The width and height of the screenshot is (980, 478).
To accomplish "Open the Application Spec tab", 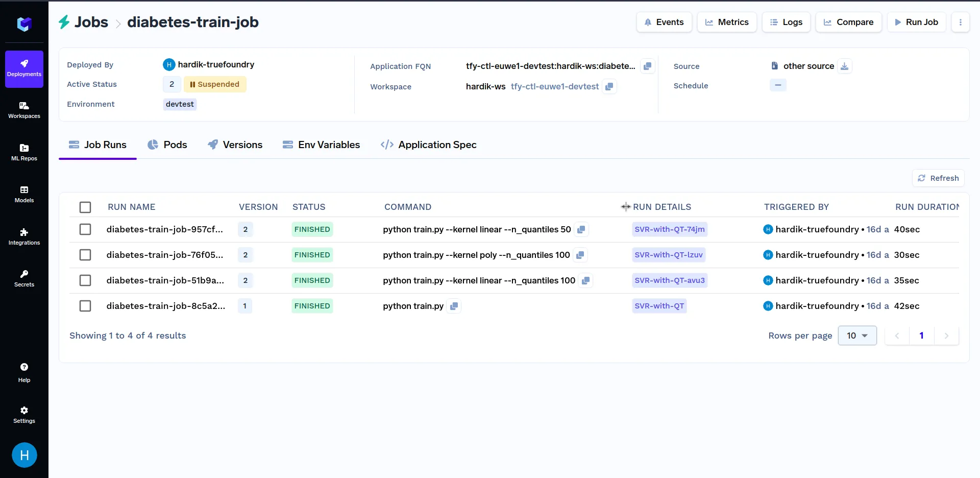I will (428, 145).
